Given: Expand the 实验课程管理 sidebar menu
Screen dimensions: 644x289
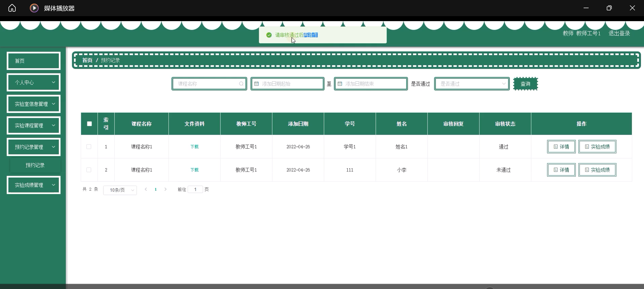Looking at the screenshot, I should click(34, 126).
